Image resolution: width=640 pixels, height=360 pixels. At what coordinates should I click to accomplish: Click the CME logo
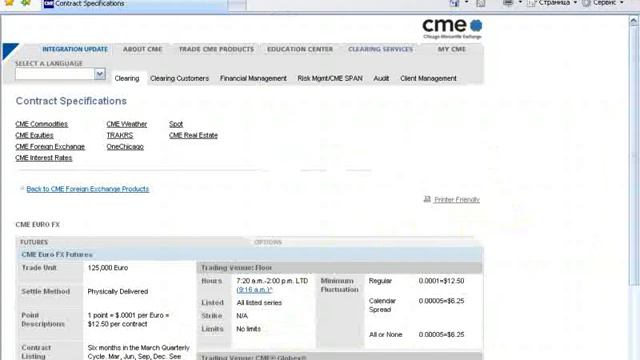click(452, 28)
